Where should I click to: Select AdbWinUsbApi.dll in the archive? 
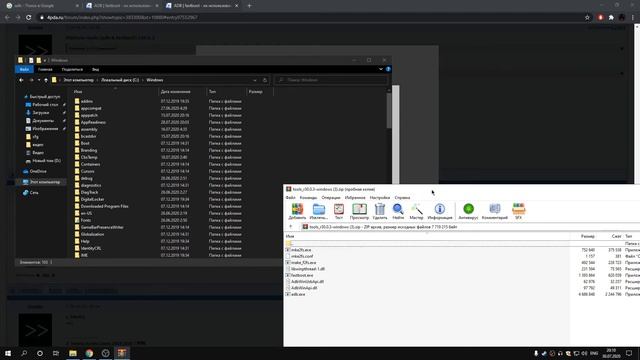coord(307,282)
